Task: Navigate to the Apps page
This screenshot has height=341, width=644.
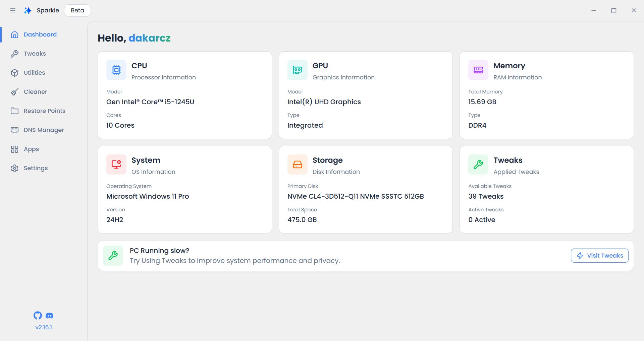Action: coord(31,149)
